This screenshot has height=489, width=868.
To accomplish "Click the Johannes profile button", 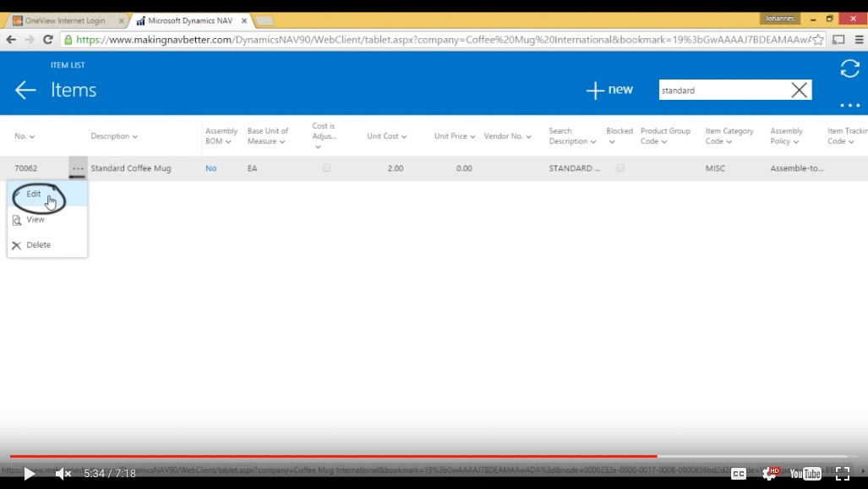I will pos(779,19).
